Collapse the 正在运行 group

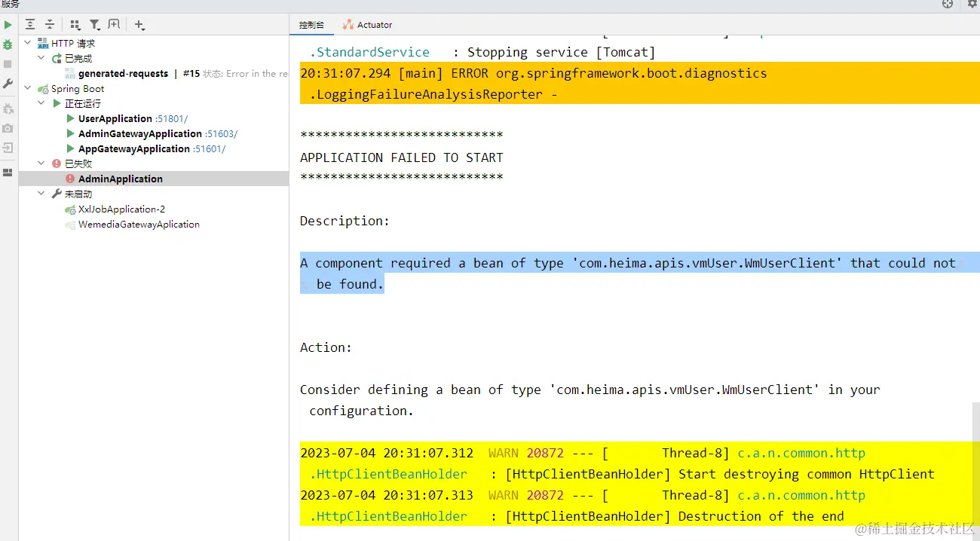[x=41, y=104]
